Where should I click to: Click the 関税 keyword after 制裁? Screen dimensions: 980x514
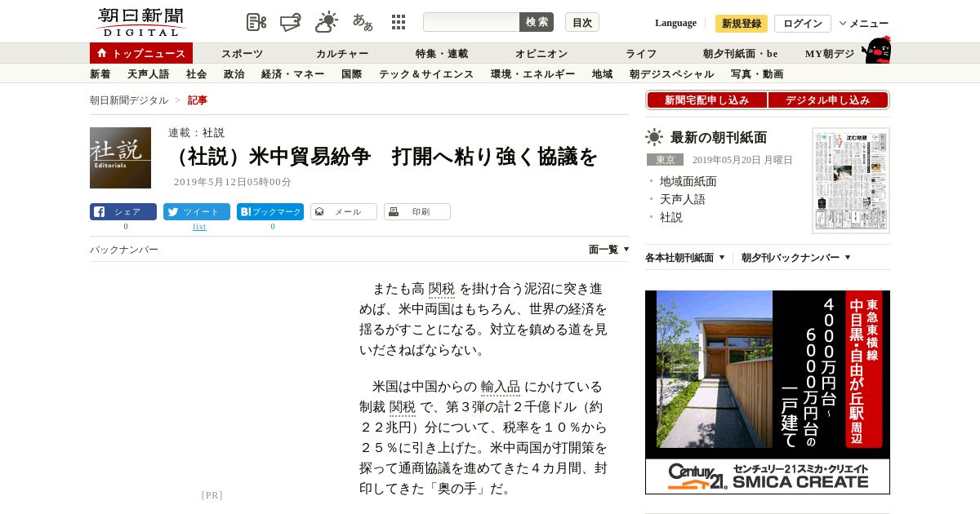[403, 407]
